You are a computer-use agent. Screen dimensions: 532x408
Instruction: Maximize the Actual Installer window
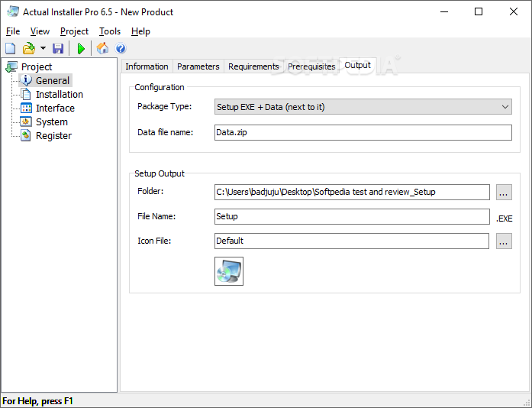[x=479, y=12]
